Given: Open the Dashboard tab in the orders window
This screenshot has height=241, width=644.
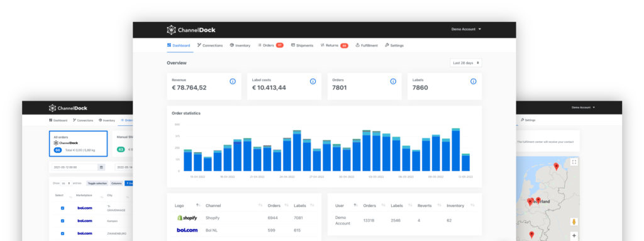Looking at the screenshot, I should click(58, 121).
